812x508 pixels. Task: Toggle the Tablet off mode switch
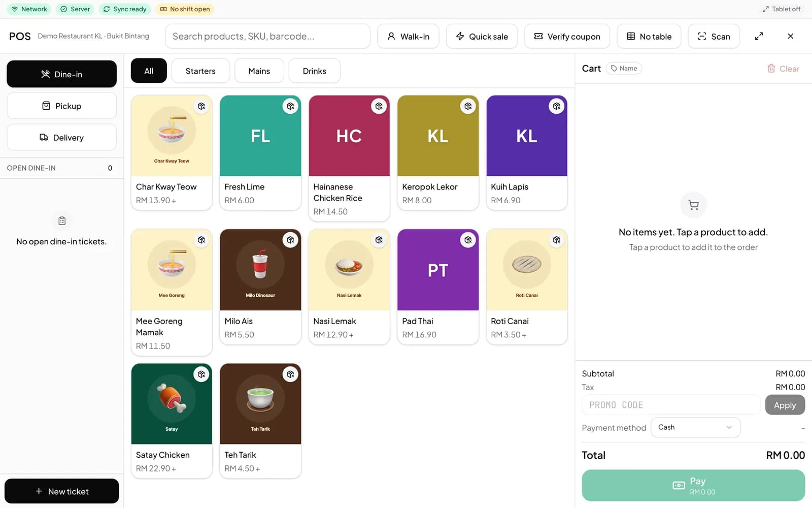782,9
